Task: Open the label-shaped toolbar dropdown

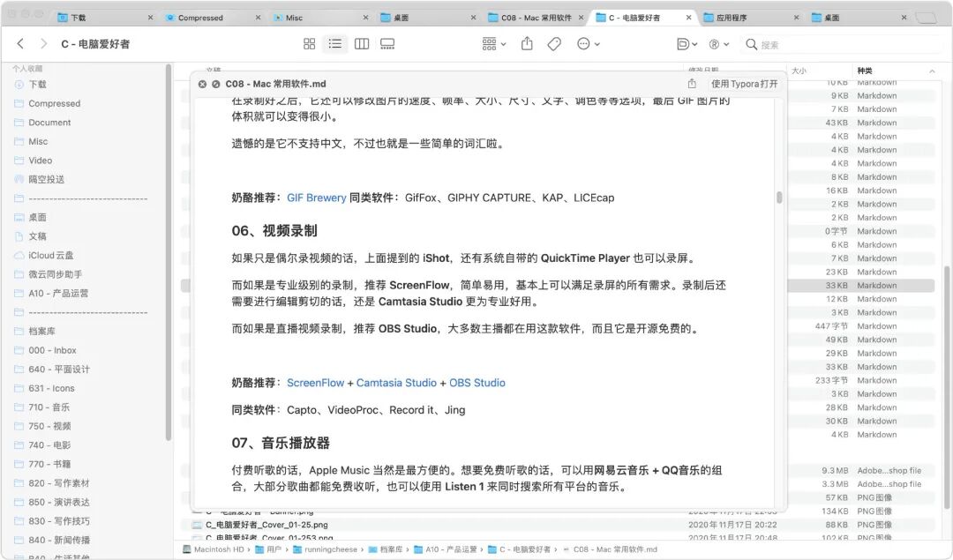Action: pos(687,44)
